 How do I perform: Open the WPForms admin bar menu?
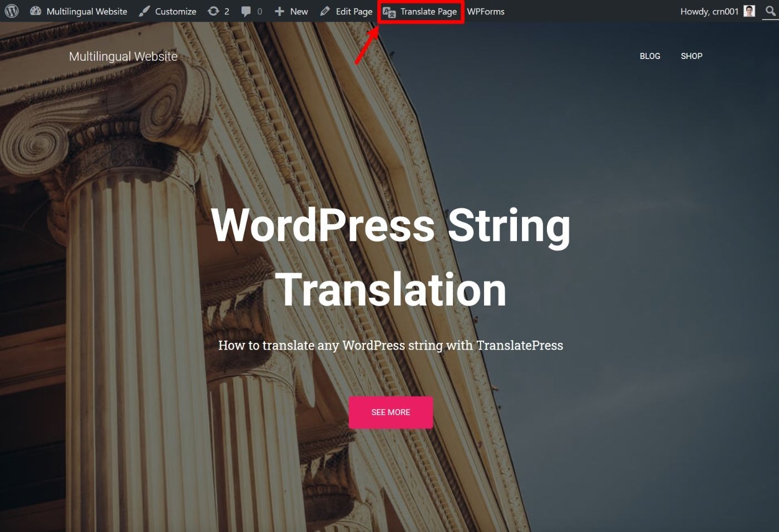[485, 11]
